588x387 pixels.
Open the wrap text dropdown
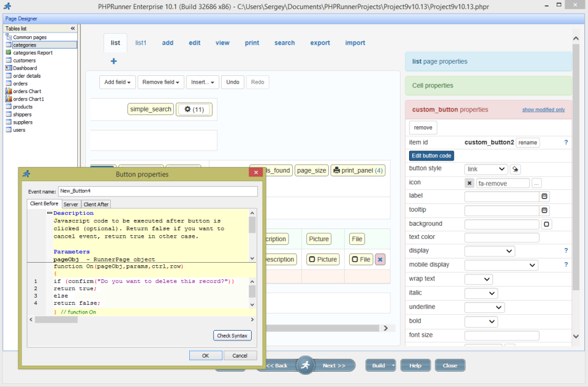tap(478, 279)
